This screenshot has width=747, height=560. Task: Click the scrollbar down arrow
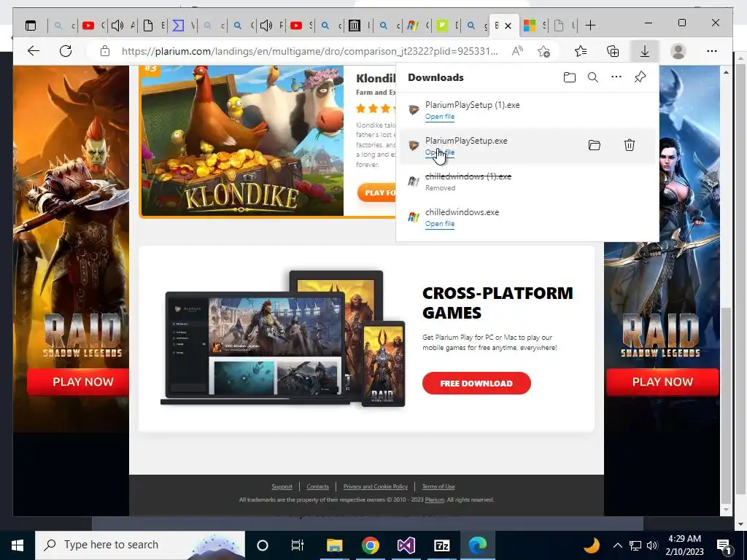coord(726,510)
